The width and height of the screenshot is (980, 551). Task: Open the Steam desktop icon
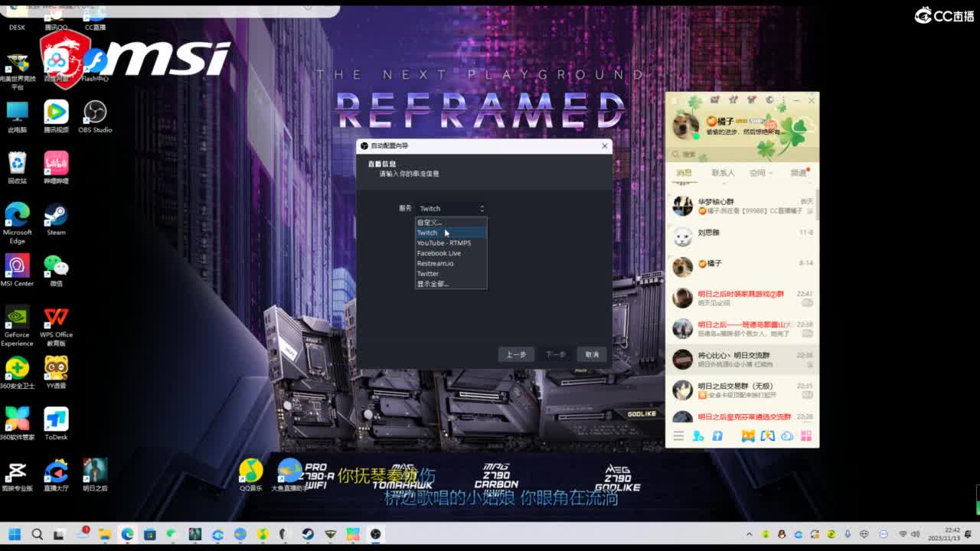56,220
